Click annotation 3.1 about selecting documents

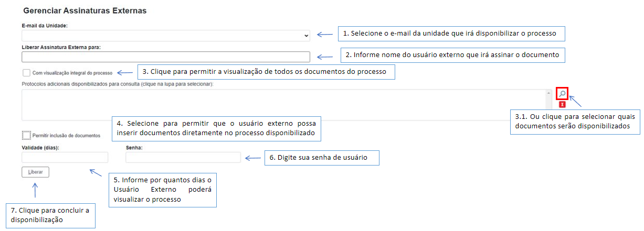coord(574,122)
